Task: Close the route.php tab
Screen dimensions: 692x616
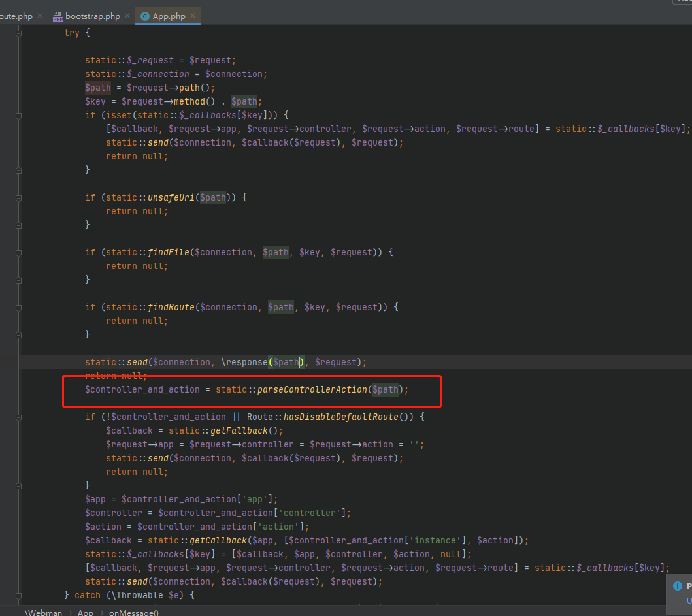Action: [40, 16]
